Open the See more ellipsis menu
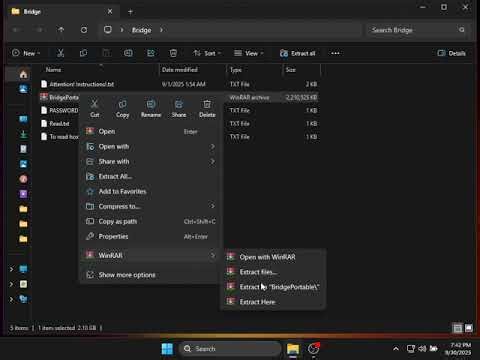 coord(335,53)
